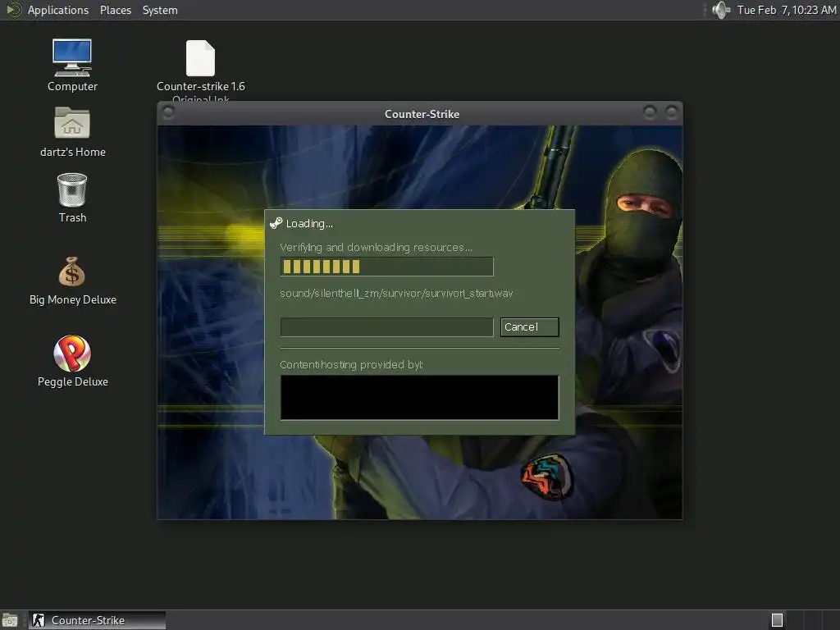Click the date and time clock
The height and width of the screenshot is (630, 840).
pos(787,10)
